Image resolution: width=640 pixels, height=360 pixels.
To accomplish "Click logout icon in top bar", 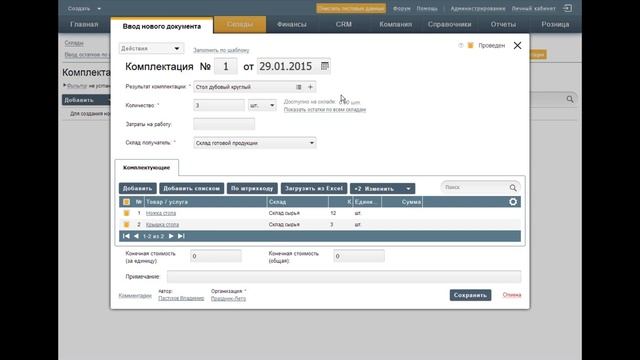I will 567,8.
